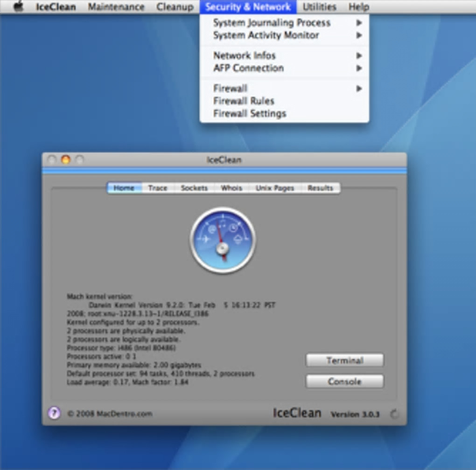Click the Console button
The height and width of the screenshot is (470, 476).
pyautogui.click(x=345, y=381)
